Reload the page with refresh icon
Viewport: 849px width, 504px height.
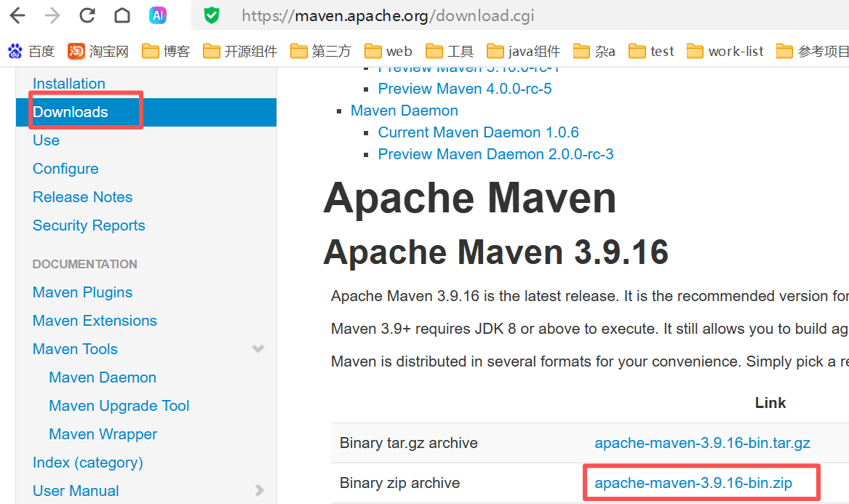point(87,16)
